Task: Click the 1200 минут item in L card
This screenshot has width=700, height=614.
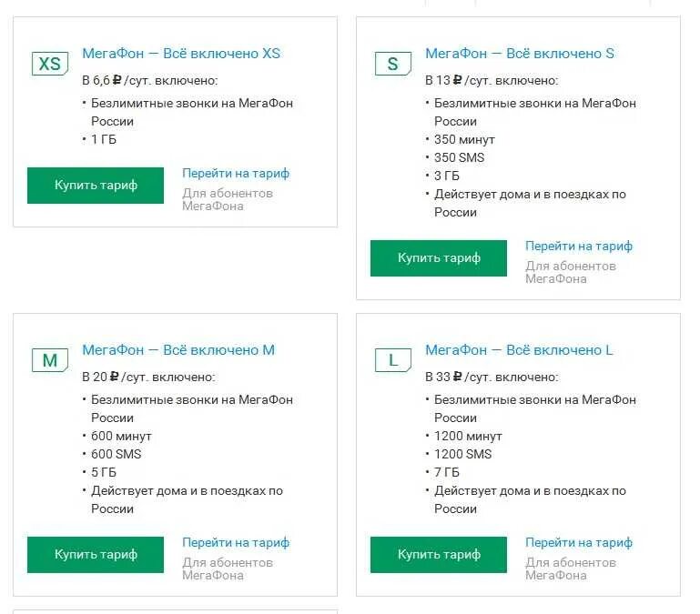Action: 468,436
